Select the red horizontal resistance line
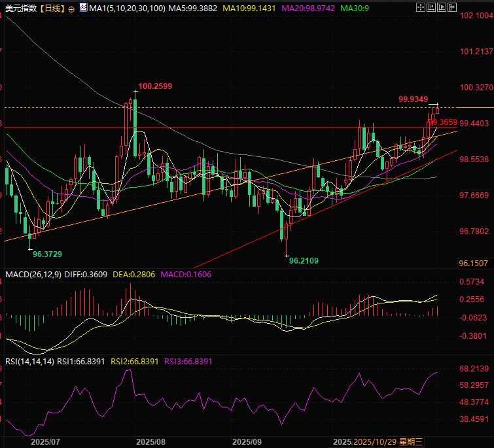The width and height of the screenshot is (494, 448). pyautogui.click(x=196, y=127)
